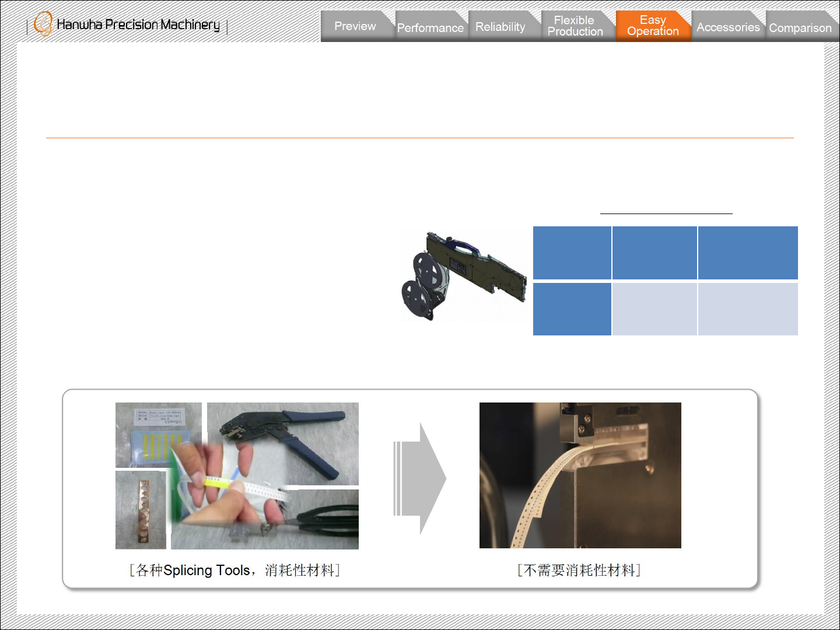Select the 不需要消耗性材料 caption

coord(579,570)
